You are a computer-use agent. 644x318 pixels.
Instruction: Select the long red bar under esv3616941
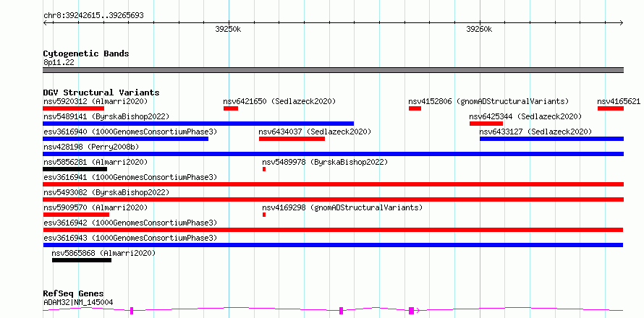pyautogui.click(x=334, y=184)
